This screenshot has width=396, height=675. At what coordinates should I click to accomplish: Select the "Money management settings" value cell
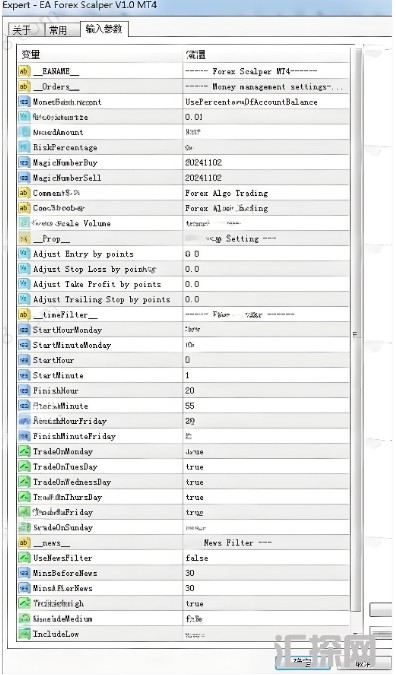pyautogui.click(x=266, y=87)
